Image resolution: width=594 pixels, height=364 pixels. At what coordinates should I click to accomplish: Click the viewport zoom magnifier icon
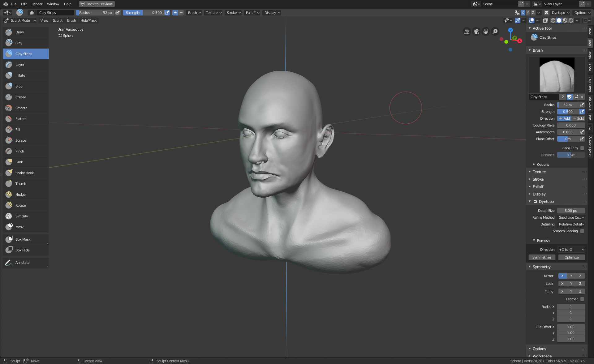pos(495,32)
